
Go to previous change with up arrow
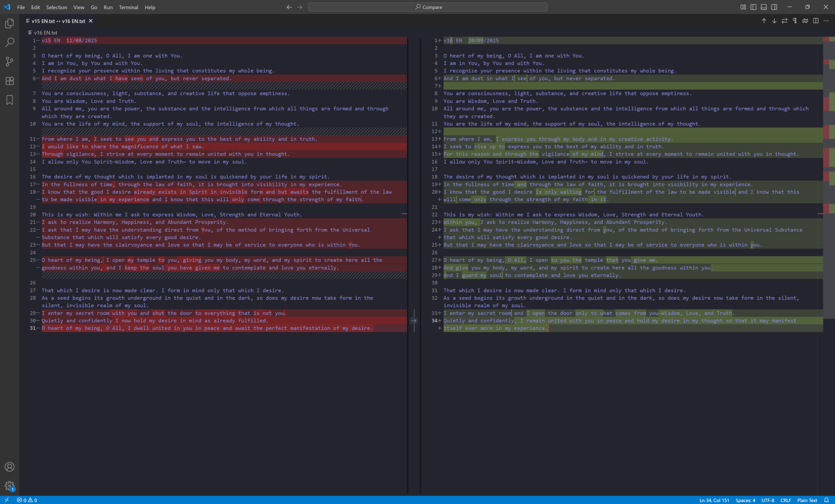[764, 21]
